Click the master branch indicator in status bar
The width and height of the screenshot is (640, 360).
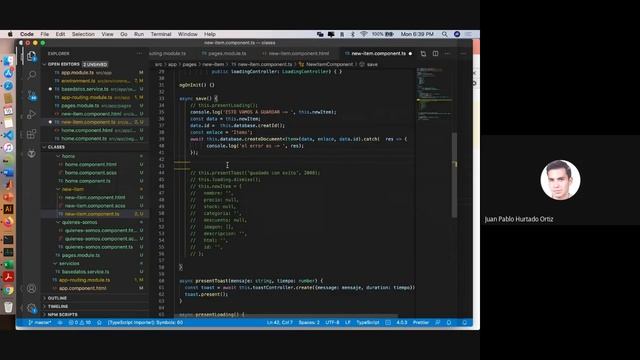click(40, 322)
